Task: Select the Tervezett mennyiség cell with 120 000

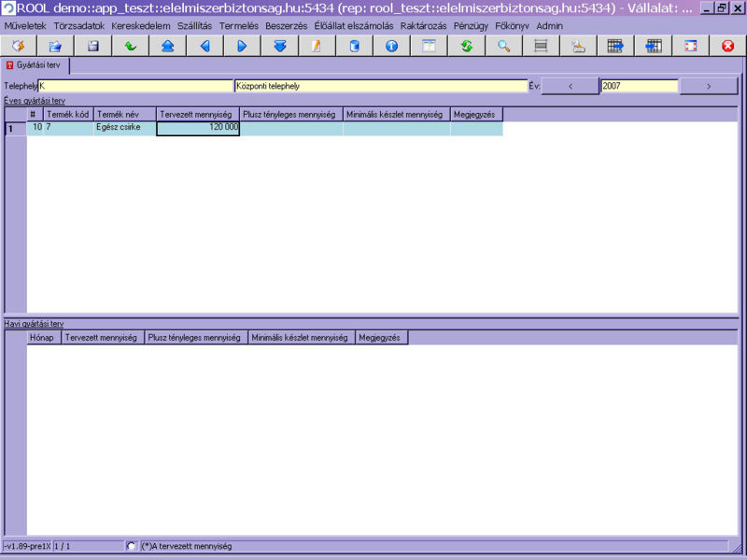Action: click(x=198, y=128)
